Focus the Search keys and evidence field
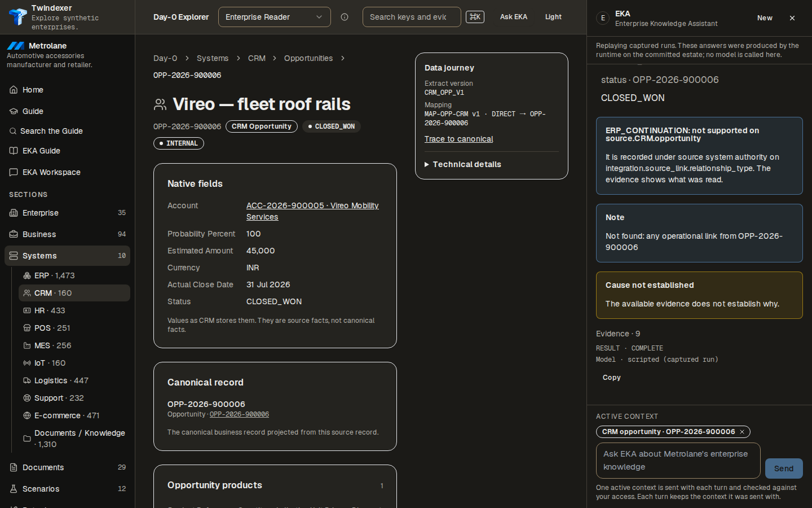The width and height of the screenshot is (812, 508). pos(412,17)
